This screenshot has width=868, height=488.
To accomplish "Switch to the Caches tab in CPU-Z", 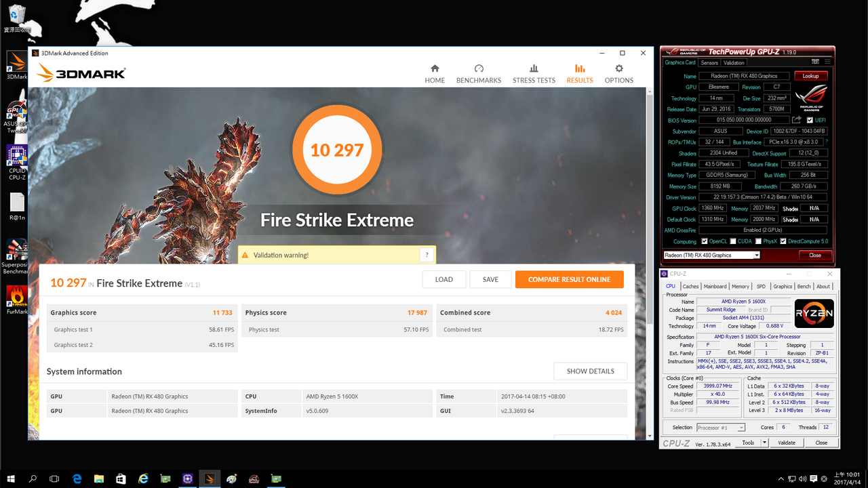I will [690, 287].
